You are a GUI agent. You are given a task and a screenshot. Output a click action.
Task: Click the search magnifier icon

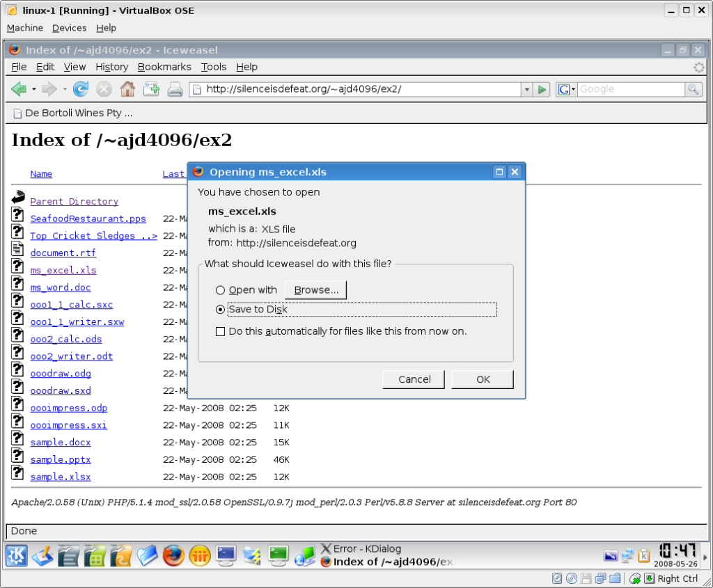(x=693, y=89)
